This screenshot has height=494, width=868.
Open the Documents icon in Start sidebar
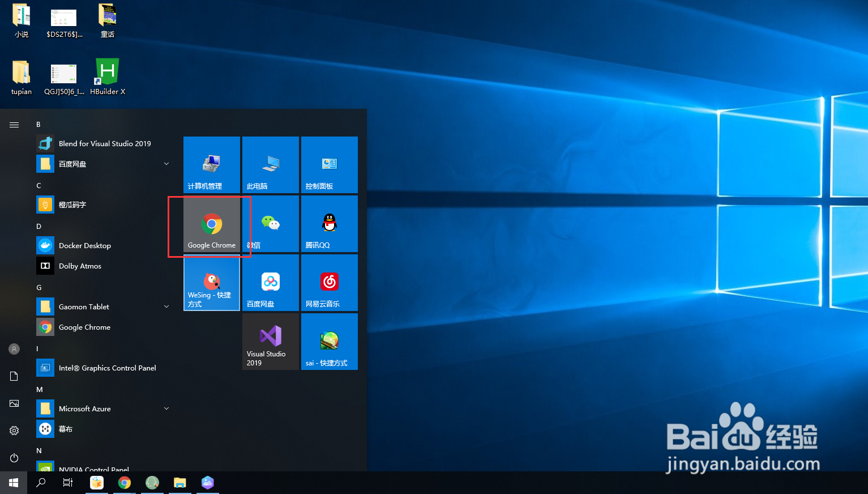coord(14,376)
